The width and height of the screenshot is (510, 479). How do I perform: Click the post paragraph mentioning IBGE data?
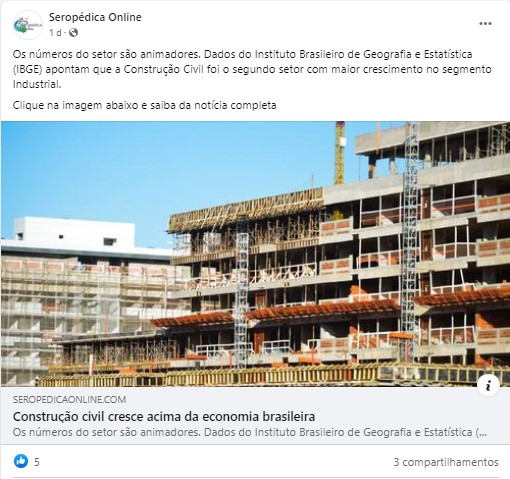pos(252,69)
